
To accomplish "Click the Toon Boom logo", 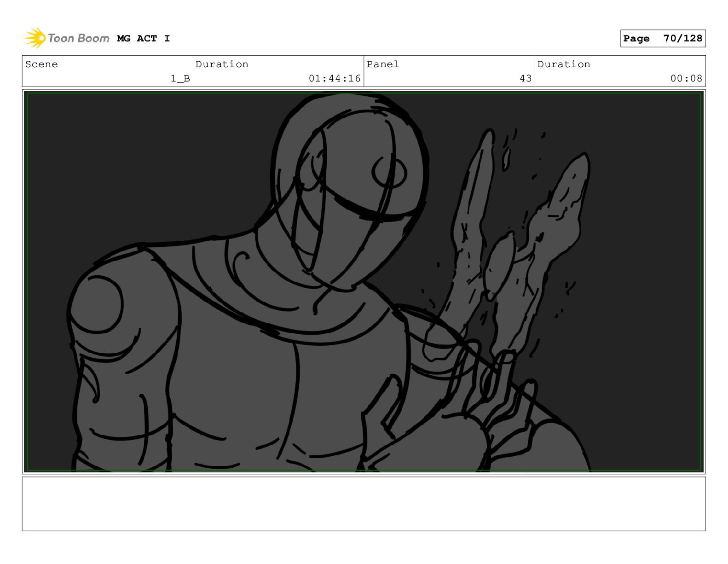I will coord(67,38).
